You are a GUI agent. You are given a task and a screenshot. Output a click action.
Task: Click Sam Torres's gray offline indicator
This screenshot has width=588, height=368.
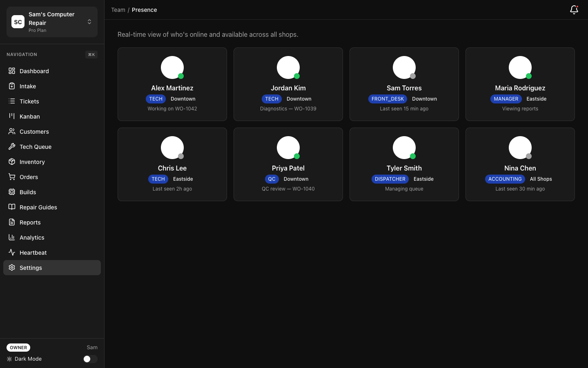413,76
